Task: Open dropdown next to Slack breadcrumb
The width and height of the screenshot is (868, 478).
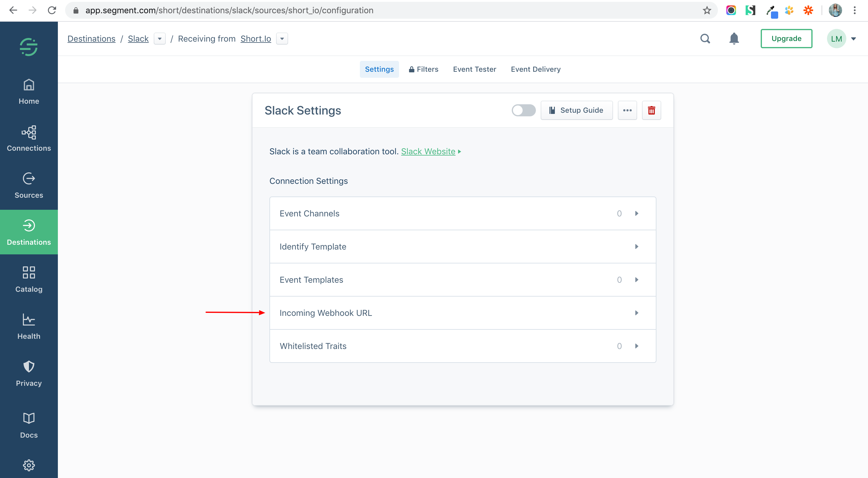Action: click(x=159, y=39)
